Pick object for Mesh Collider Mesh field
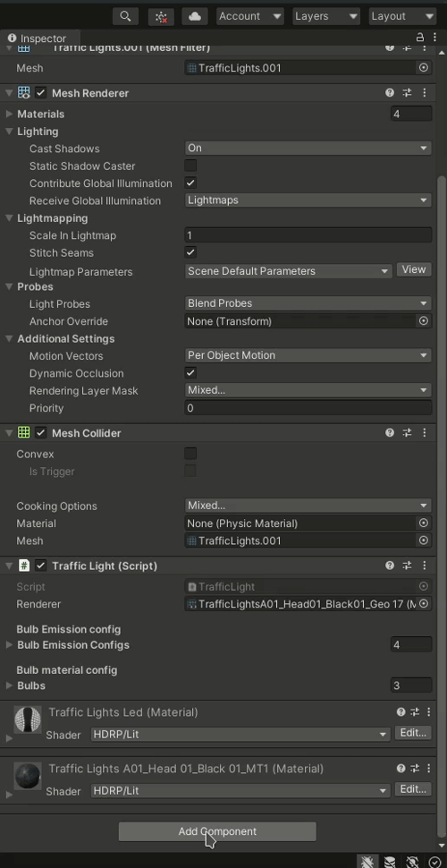Image resolution: width=447 pixels, height=868 pixels. tap(423, 540)
